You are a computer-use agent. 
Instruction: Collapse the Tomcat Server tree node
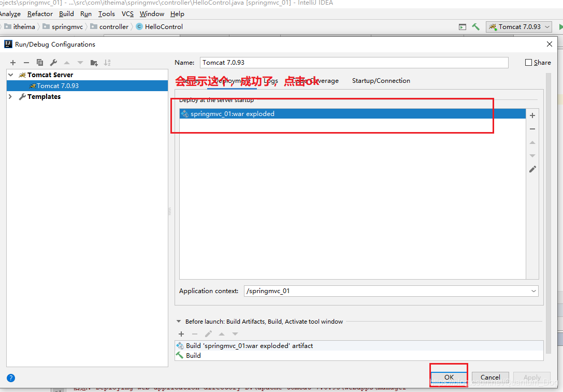point(11,75)
